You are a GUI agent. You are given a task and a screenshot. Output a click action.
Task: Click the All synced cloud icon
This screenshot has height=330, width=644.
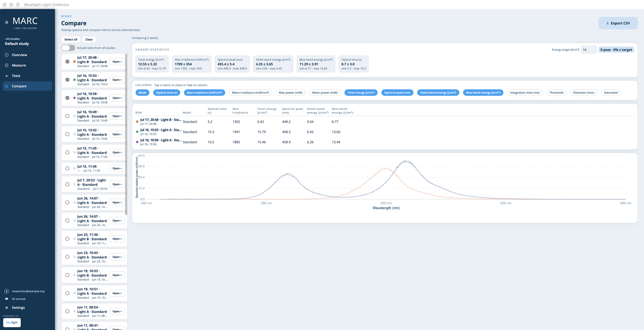tap(6, 299)
